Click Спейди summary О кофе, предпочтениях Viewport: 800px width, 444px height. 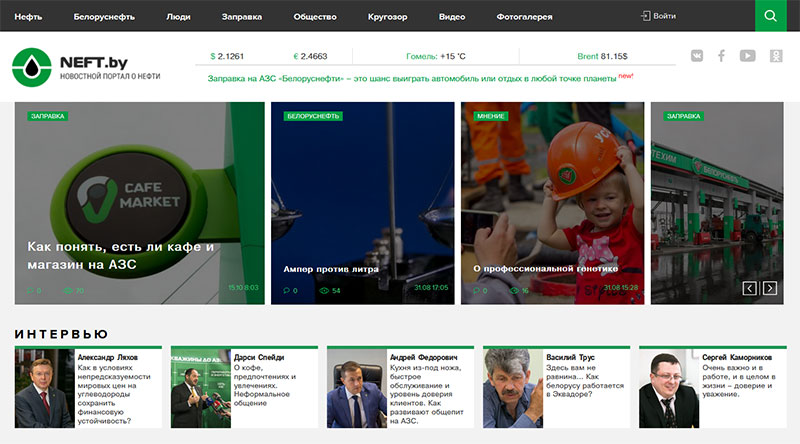click(265, 385)
